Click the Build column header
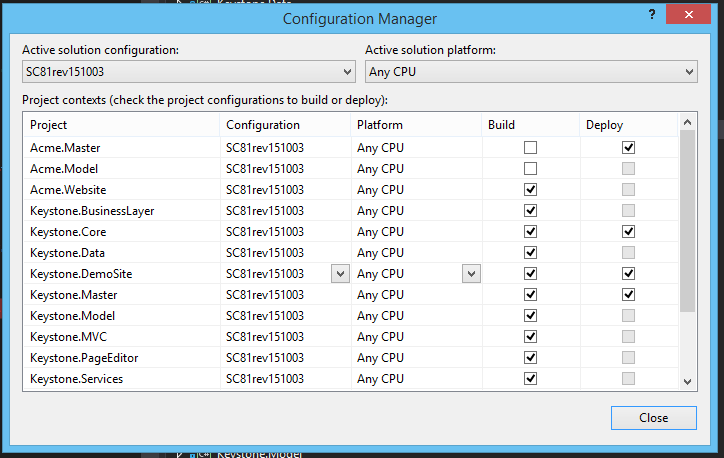 point(531,125)
